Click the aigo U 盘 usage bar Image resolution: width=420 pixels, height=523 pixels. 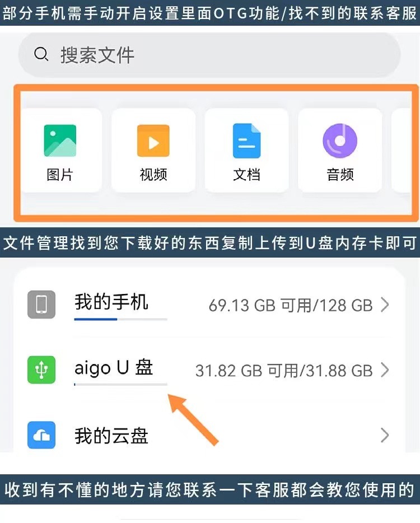(121, 385)
